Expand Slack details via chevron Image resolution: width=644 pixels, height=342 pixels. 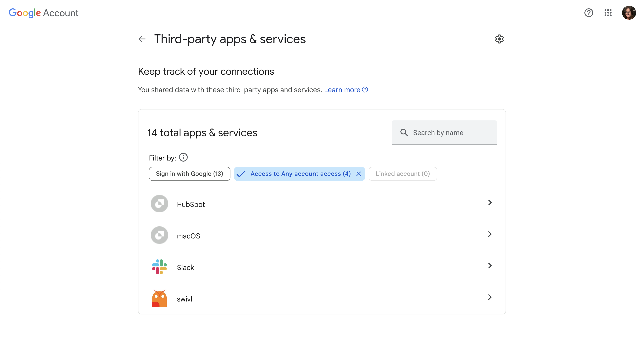click(490, 266)
